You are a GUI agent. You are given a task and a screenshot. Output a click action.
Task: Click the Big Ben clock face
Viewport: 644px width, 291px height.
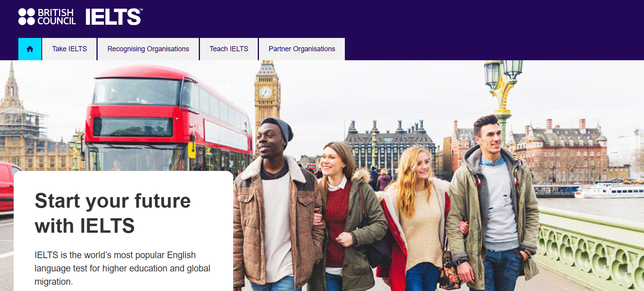point(266,92)
